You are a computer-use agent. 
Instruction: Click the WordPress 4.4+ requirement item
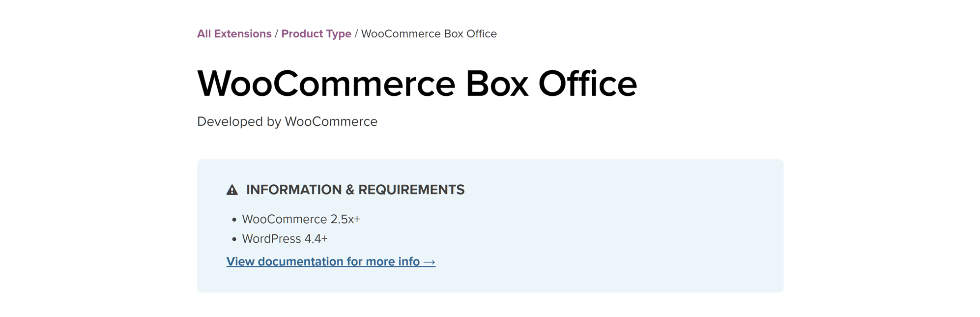click(285, 239)
